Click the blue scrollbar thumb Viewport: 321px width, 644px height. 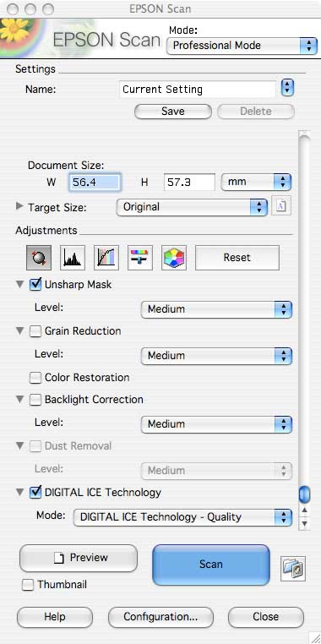(304, 494)
